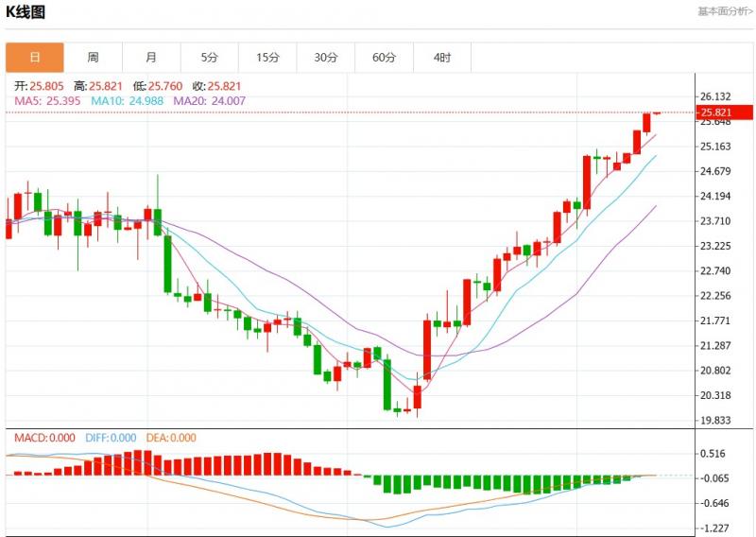Click the 收: 25.821 closing price value
Viewport: 756px width, 537px height.
[210, 86]
